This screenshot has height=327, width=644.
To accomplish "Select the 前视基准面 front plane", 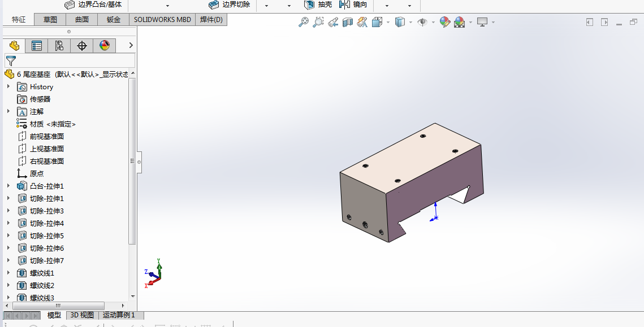I will pyautogui.click(x=40, y=136).
